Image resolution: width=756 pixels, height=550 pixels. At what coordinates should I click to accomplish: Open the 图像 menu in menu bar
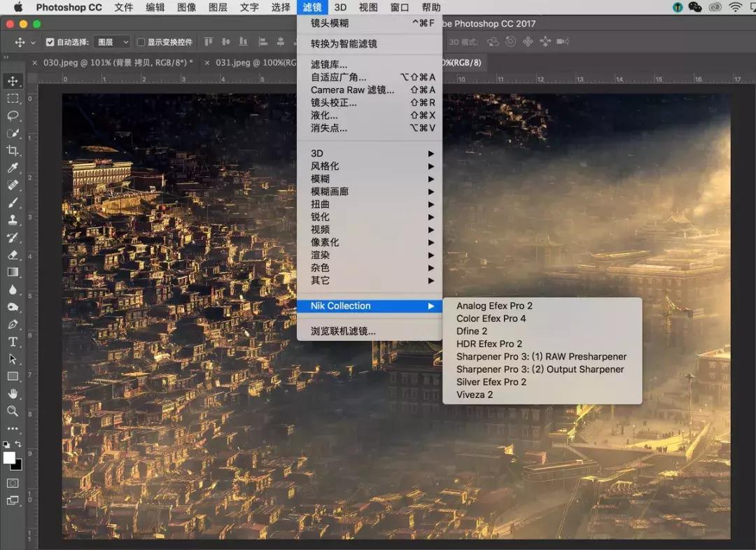coord(186,8)
